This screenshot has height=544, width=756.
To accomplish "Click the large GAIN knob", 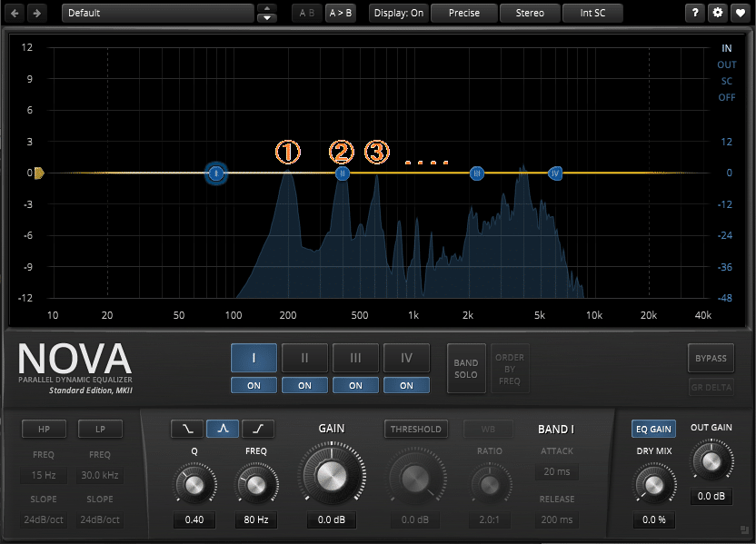I will [x=332, y=476].
